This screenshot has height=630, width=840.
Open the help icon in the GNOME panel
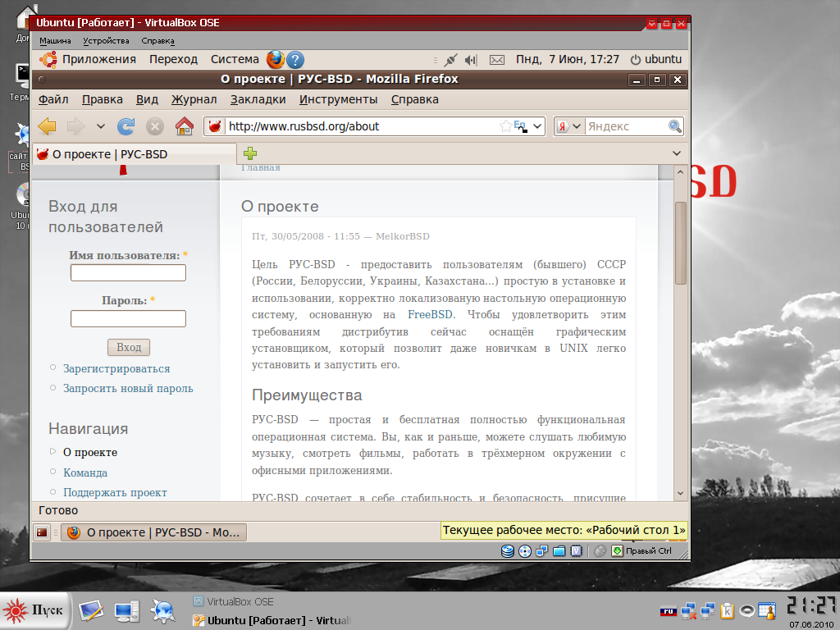click(x=295, y=59)
